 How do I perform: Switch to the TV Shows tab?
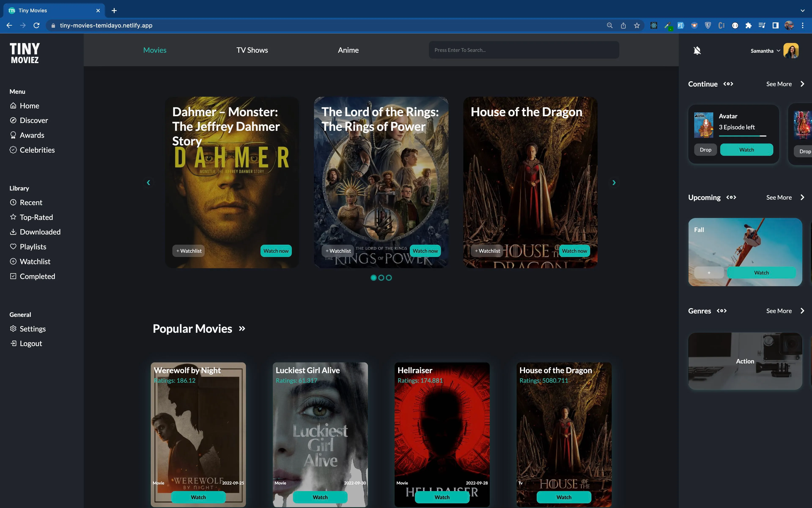tap(252, 50)
